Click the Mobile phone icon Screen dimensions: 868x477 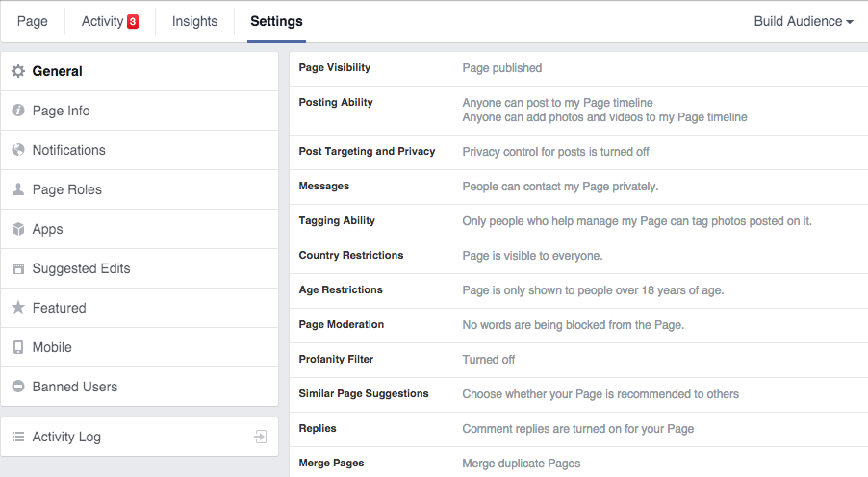17,347
